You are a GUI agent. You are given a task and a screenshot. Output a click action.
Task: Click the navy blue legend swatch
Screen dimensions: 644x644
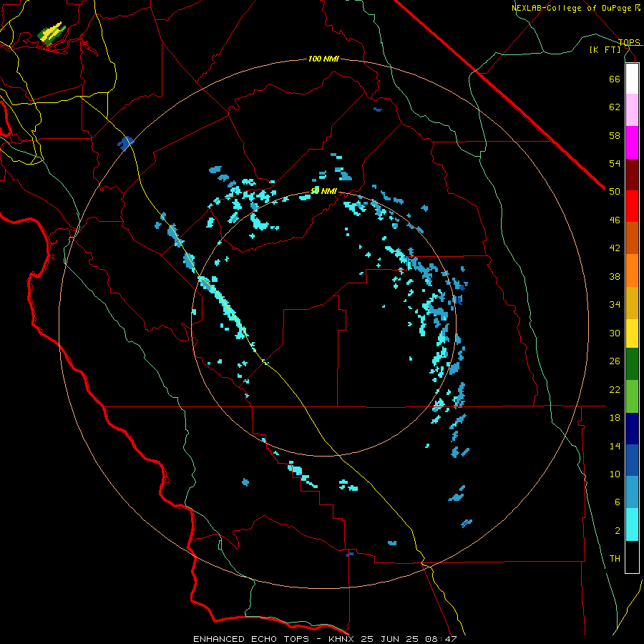(632, 429)
